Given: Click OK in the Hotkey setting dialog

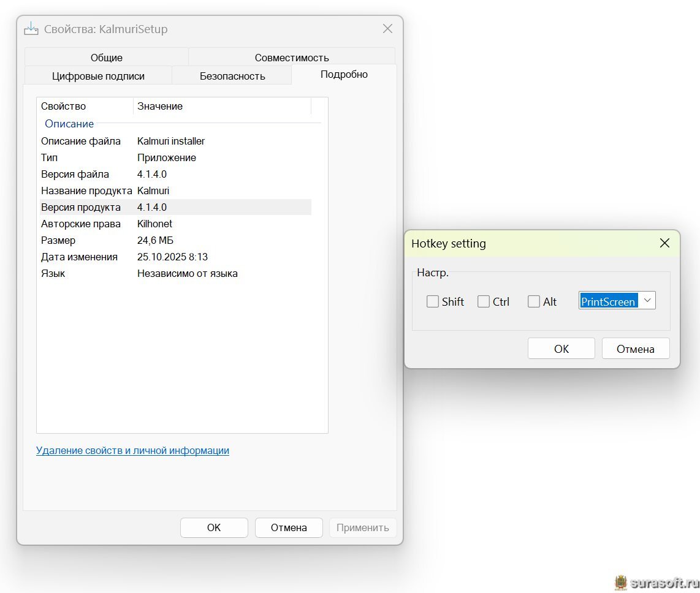Looking at the screenshot, I should coord(561,349).
